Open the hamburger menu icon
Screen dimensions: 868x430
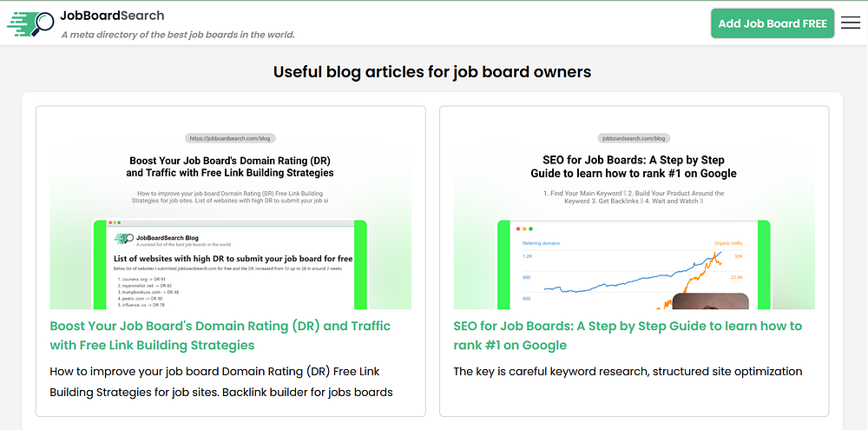[x=851, y=23]
